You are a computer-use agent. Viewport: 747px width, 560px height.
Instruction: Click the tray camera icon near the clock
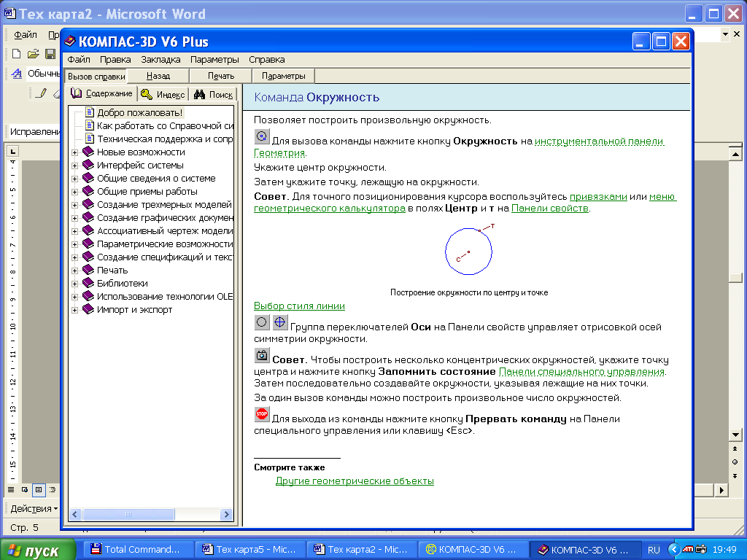701,549
